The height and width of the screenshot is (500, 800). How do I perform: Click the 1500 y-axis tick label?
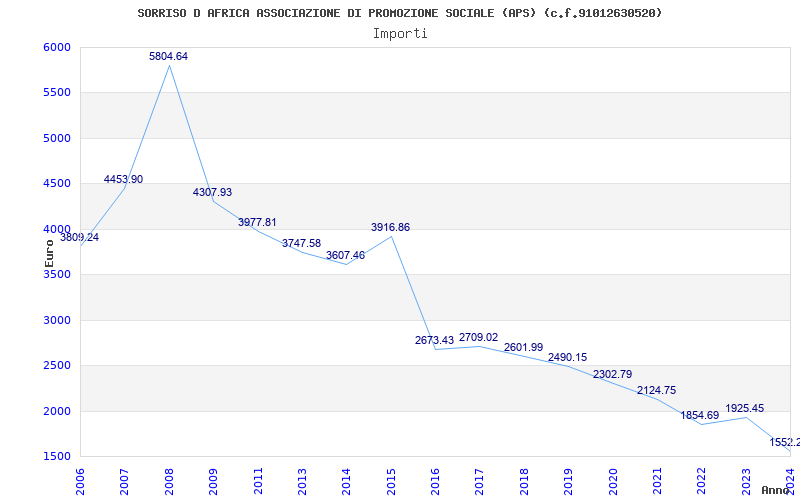coord(56,457)
